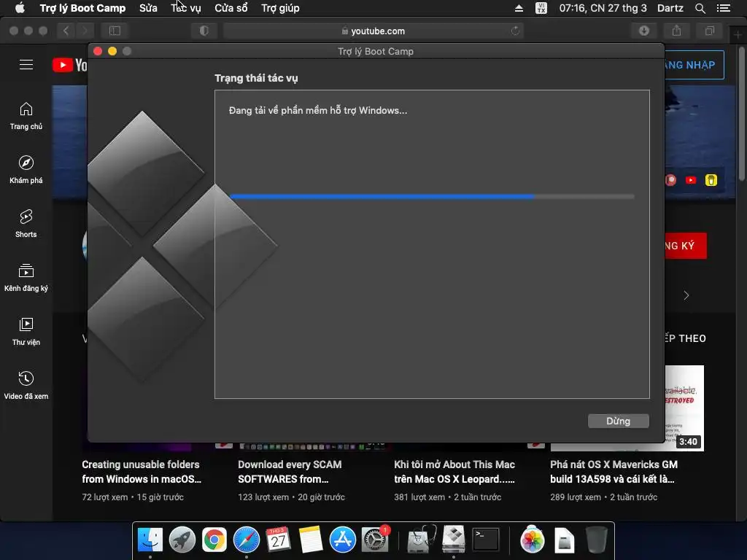Open Kênh đăng ký in YouTube sidebar

[26, 278]
